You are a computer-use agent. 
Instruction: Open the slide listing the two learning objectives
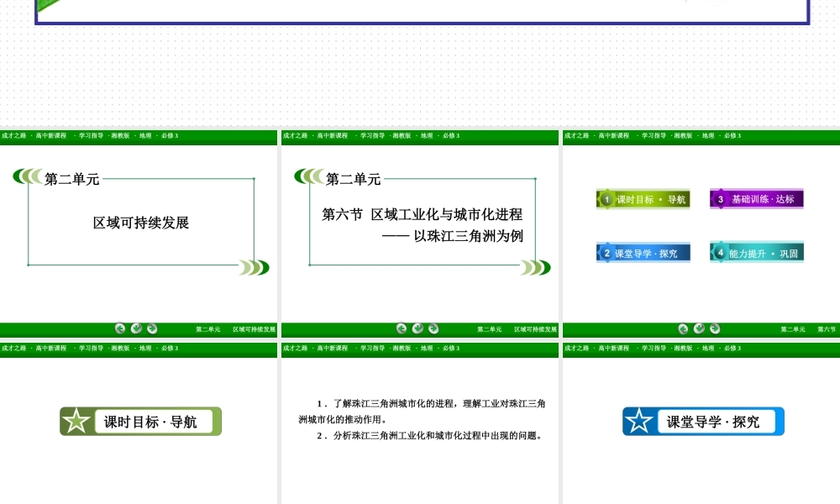(420, 420)
